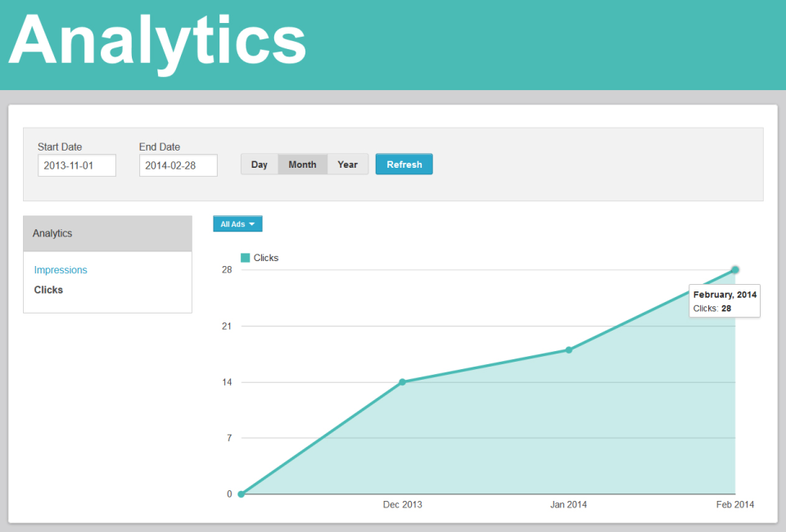Switch to Month view
This screenshot has height=532, width=786.
tap(302, 164)
